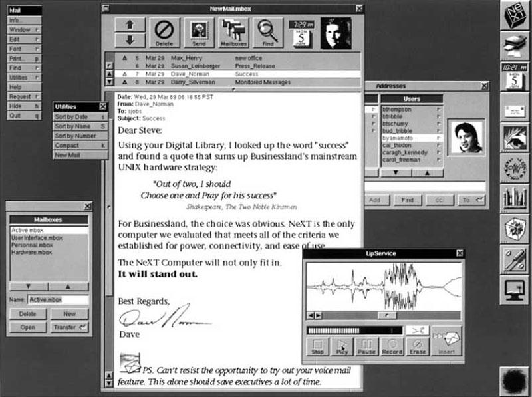Screen dimensions: 532x397
Task: Choose Info from the Mail menu
Action: pyautogui.click(x=24, y=21)
